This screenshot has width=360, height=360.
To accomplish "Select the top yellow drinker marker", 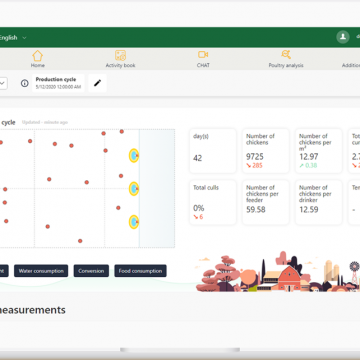I will [x=134, y=155].
